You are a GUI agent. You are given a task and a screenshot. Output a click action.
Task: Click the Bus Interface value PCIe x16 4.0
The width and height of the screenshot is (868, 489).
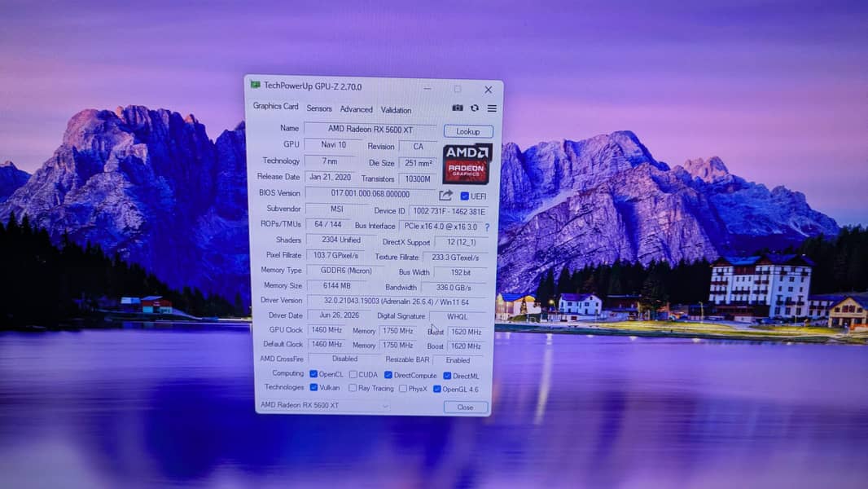pos(441,227)
